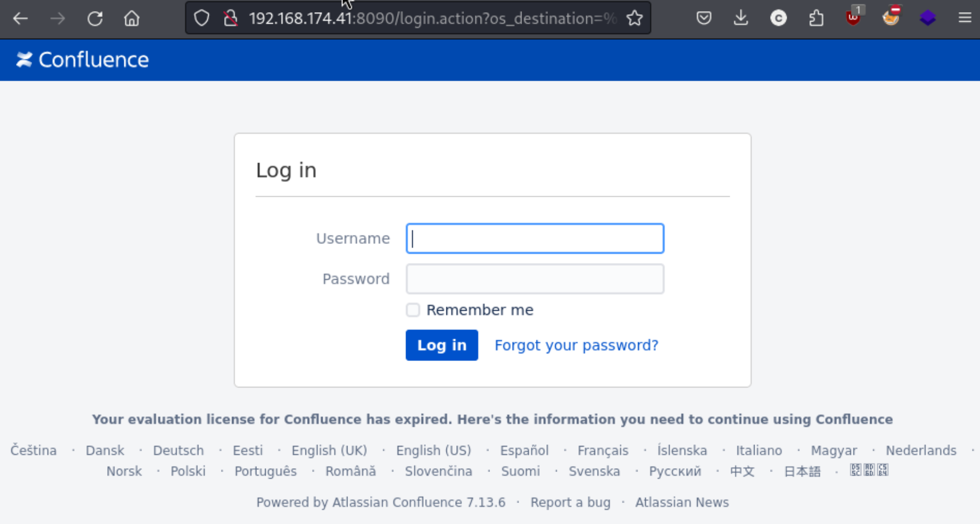Bookmark this page with the star

click(635, 18)
